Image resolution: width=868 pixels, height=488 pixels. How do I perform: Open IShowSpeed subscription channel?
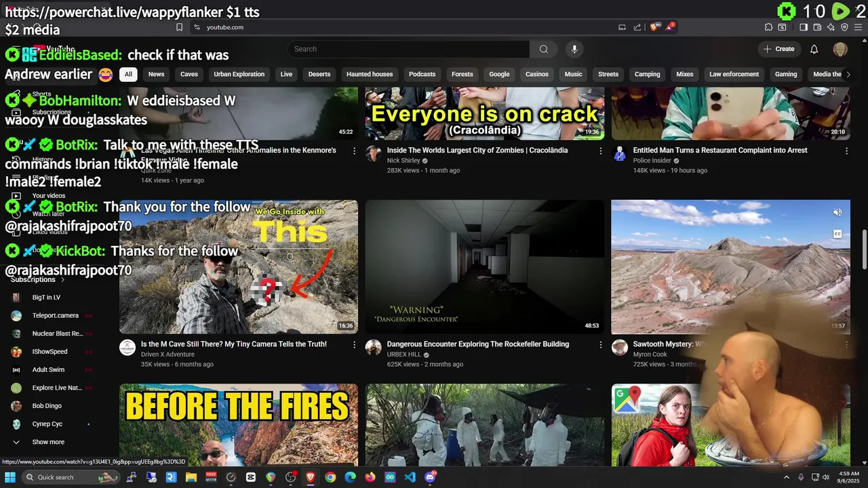[x=51, y=352]
